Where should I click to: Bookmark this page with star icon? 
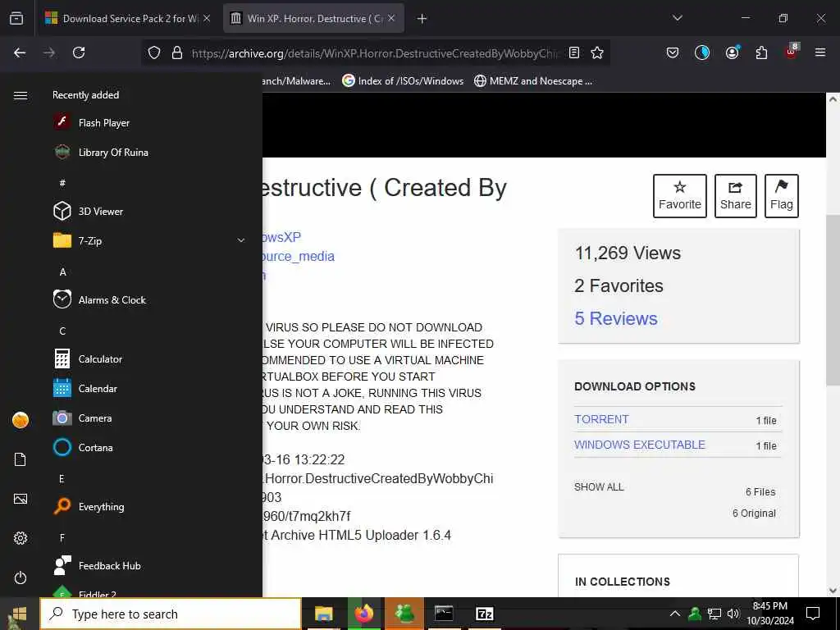pos(597,52)
